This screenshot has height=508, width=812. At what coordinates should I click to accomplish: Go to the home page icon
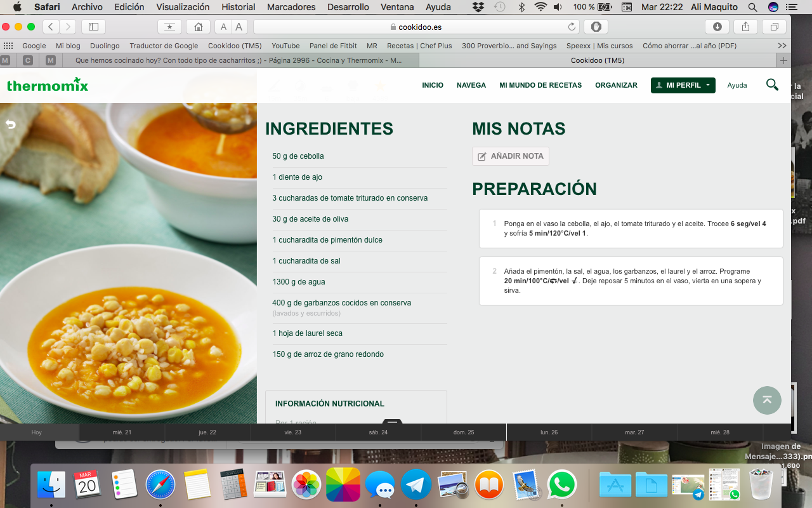click(x=199, y=27)
